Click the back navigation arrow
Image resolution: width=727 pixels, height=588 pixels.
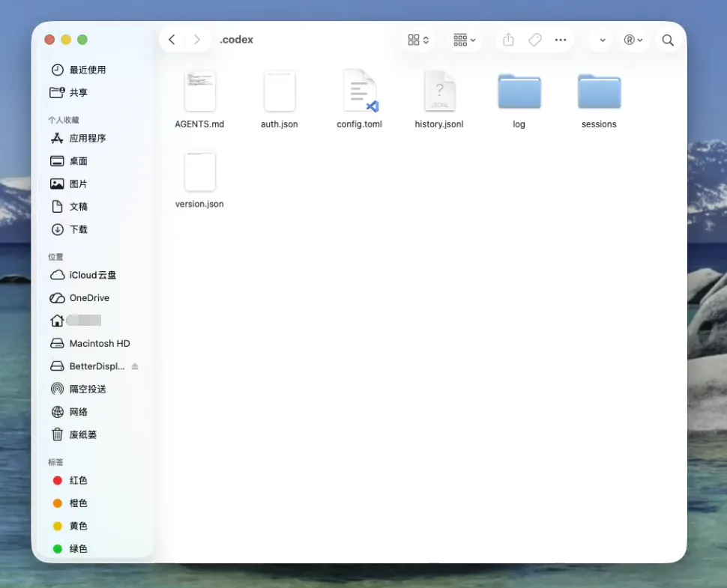[172, 40]
